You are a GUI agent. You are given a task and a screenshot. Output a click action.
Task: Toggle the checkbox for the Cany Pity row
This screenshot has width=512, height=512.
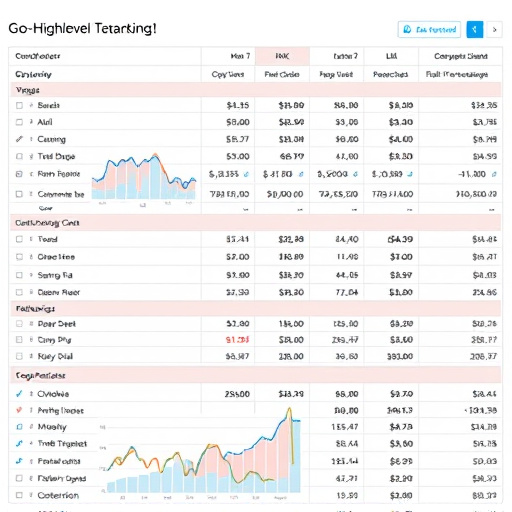point(19,339)
